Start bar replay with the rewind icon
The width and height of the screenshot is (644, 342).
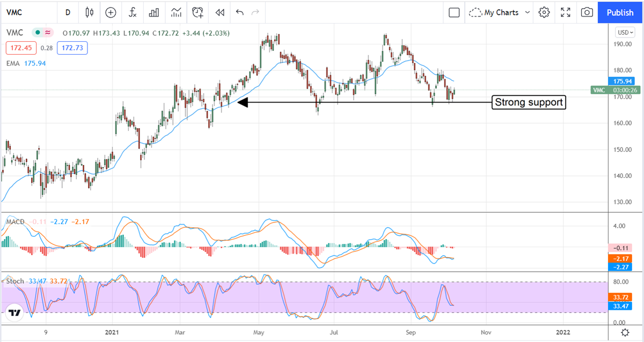pos(219,12)
